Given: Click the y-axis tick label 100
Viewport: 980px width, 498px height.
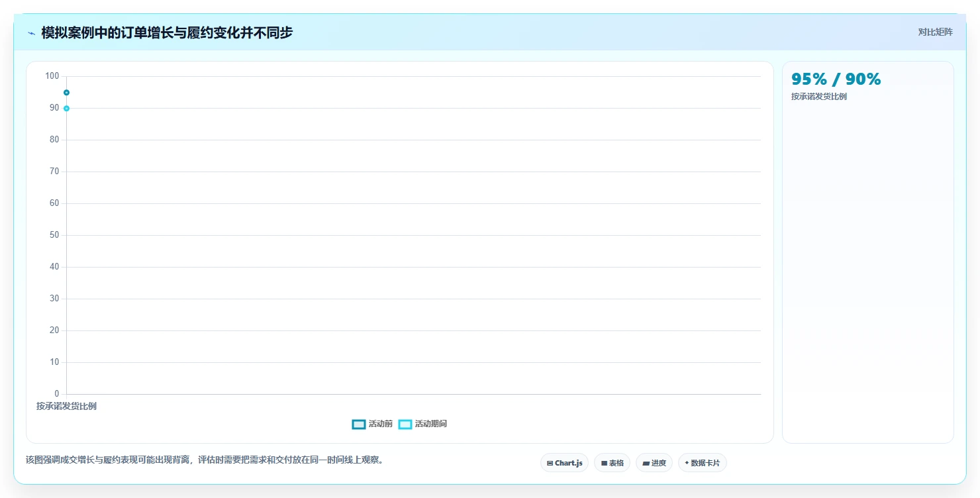Looking at the screenshot, I should click(x=52, y=76).
